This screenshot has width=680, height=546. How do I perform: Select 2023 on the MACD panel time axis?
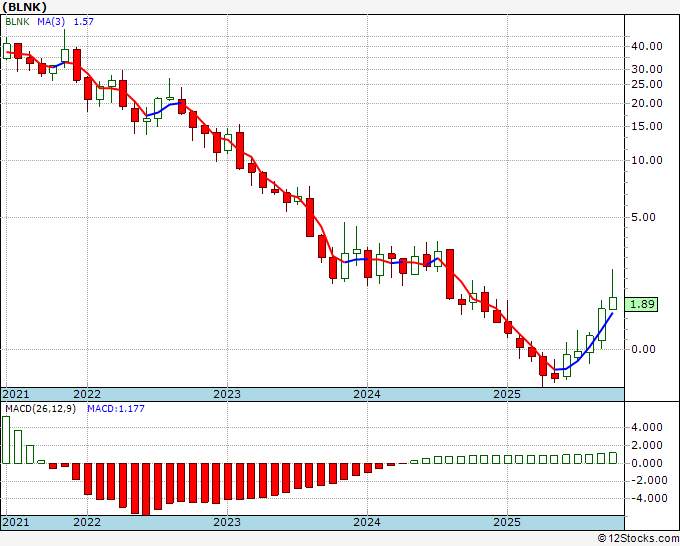pos(227,522)
